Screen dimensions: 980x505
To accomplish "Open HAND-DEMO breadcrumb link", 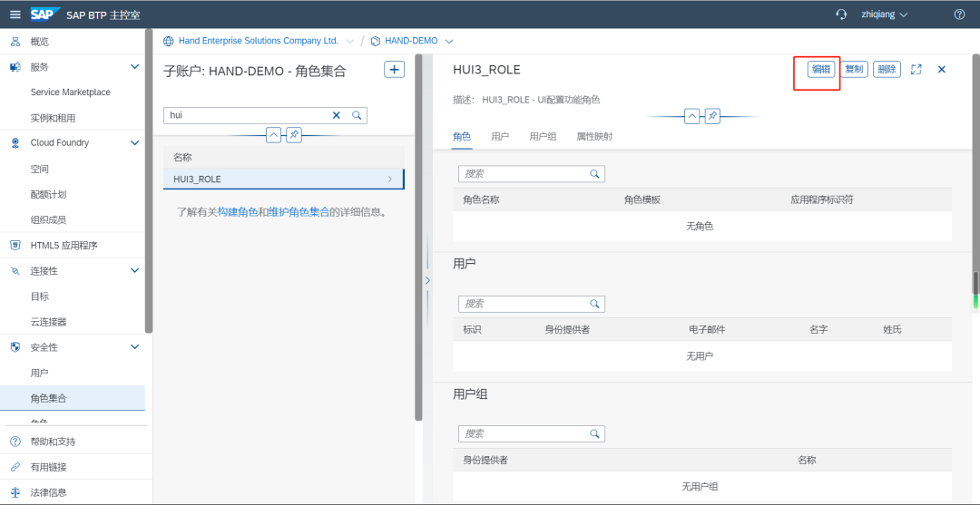I will pyautogui.click(x=412, y=41).
